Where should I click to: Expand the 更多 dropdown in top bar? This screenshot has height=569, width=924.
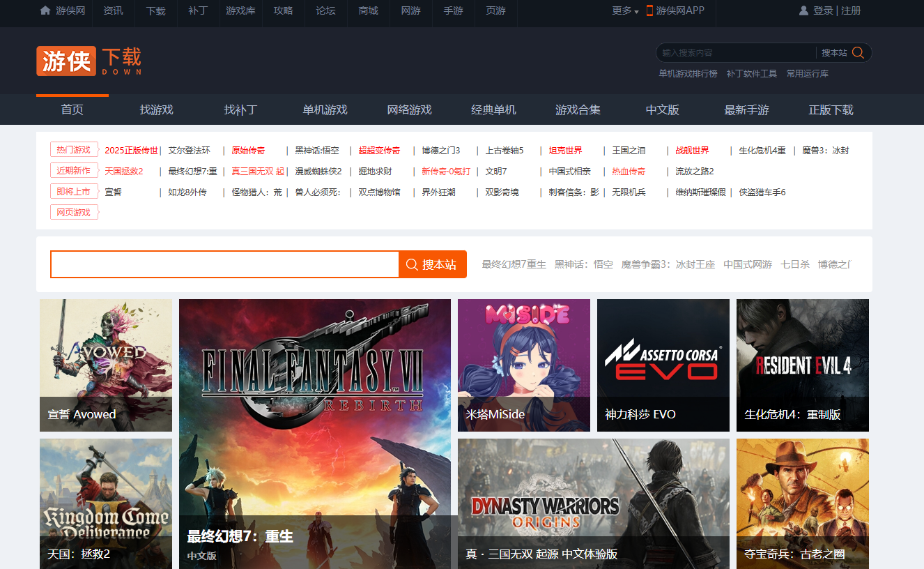point(625,10)
